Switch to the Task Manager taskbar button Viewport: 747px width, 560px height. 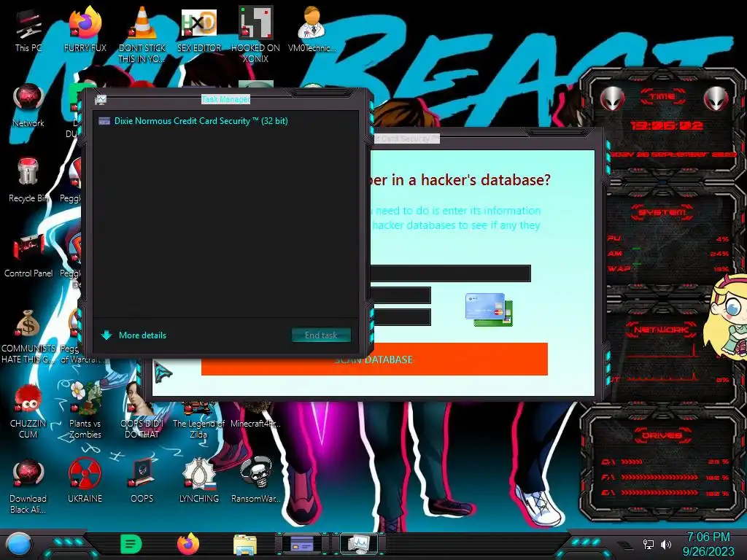[358, 543]
